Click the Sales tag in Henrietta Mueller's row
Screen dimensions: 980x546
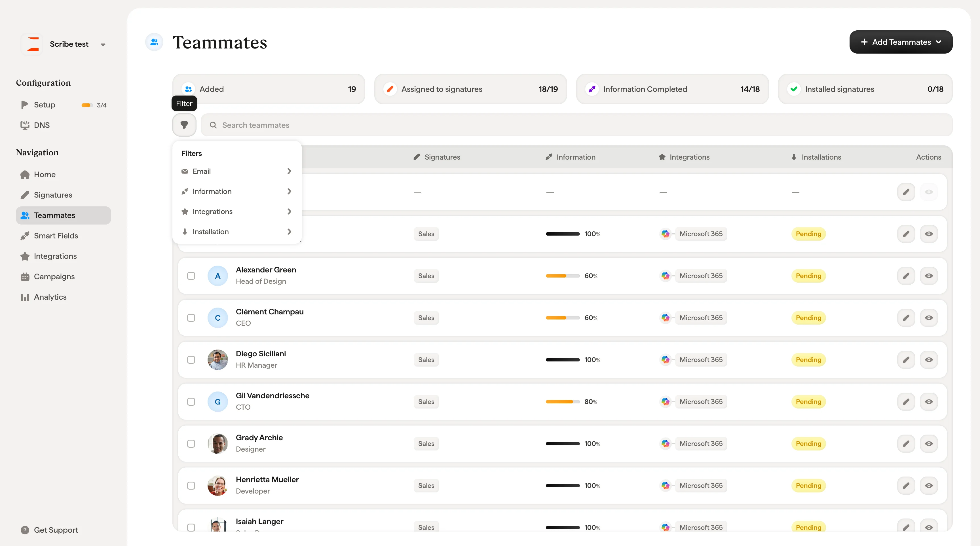click(426, 486)
